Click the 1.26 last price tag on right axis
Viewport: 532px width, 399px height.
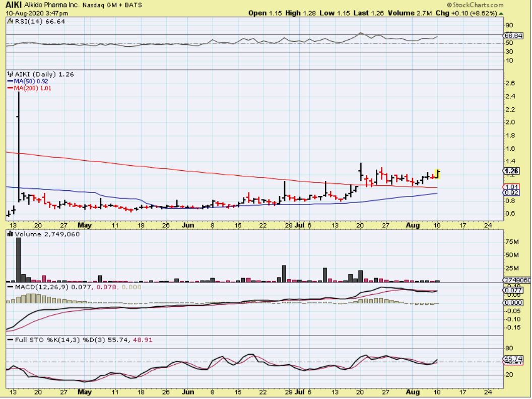click(511, 171)
